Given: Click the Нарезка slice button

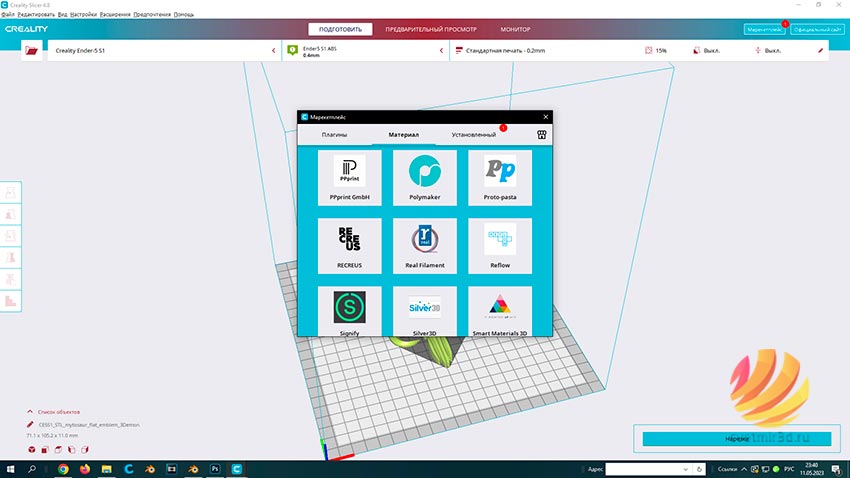Looking at the screenshot, I should pos(737,438).
